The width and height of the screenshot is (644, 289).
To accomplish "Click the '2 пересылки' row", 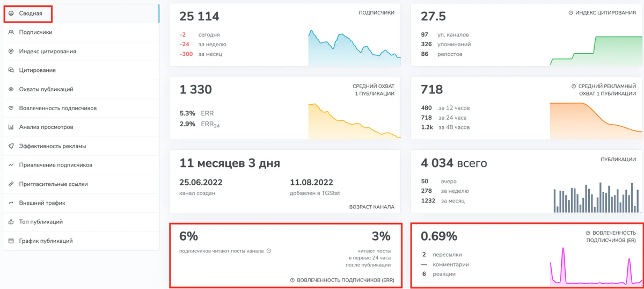I will point(442,255).
